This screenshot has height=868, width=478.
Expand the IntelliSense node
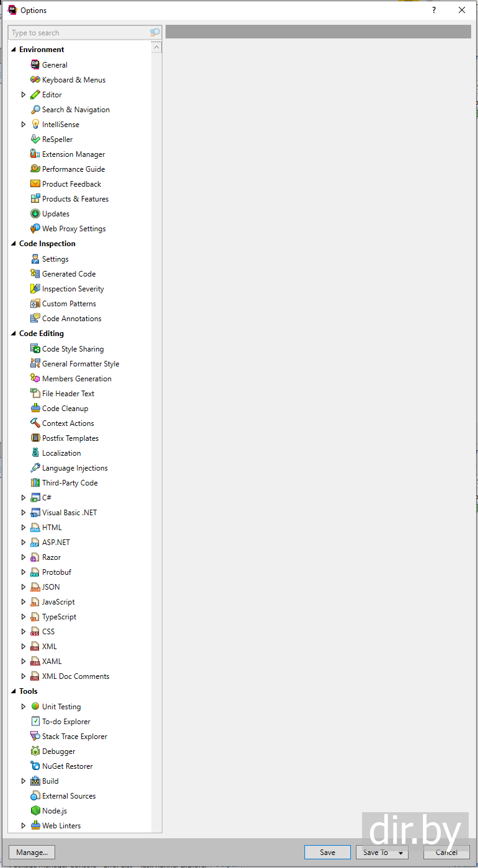pos(24,125)
